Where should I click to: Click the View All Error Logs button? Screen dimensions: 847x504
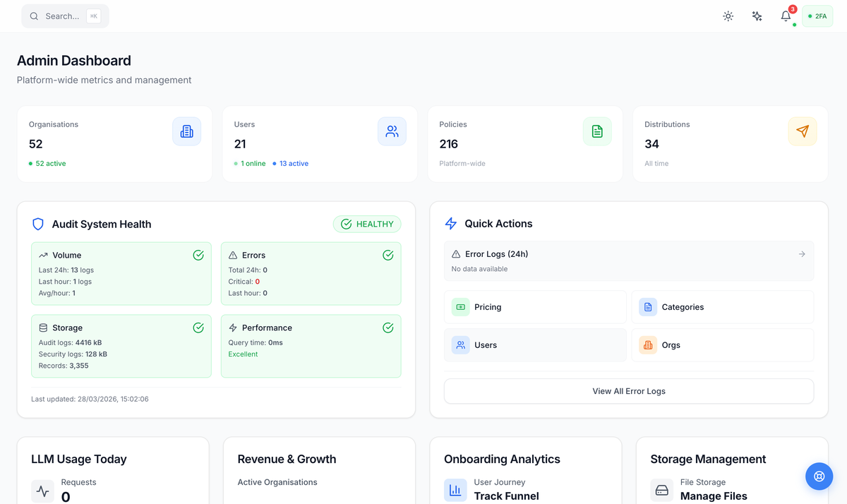pos(628,390)
